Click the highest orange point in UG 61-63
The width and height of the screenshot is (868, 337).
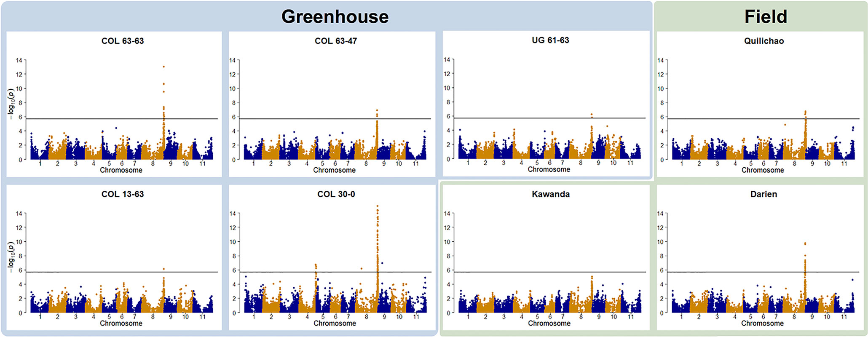592,114
